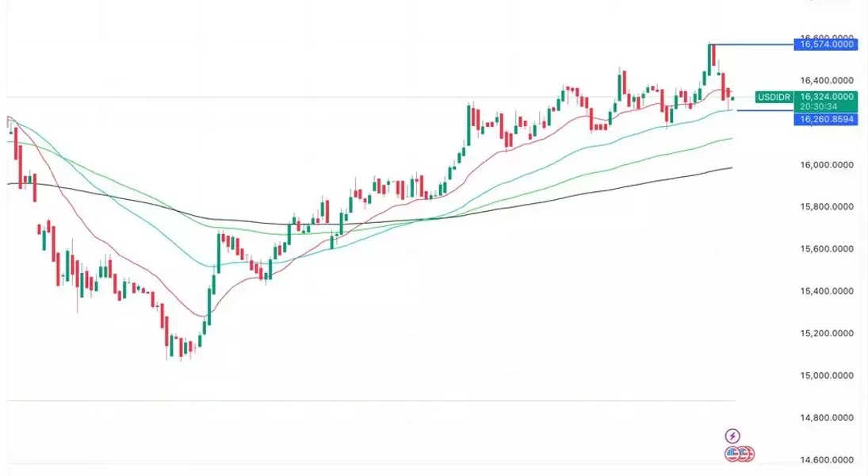
Task: Click the 14,600.0000 price axis label
Action: coord(827,459)
